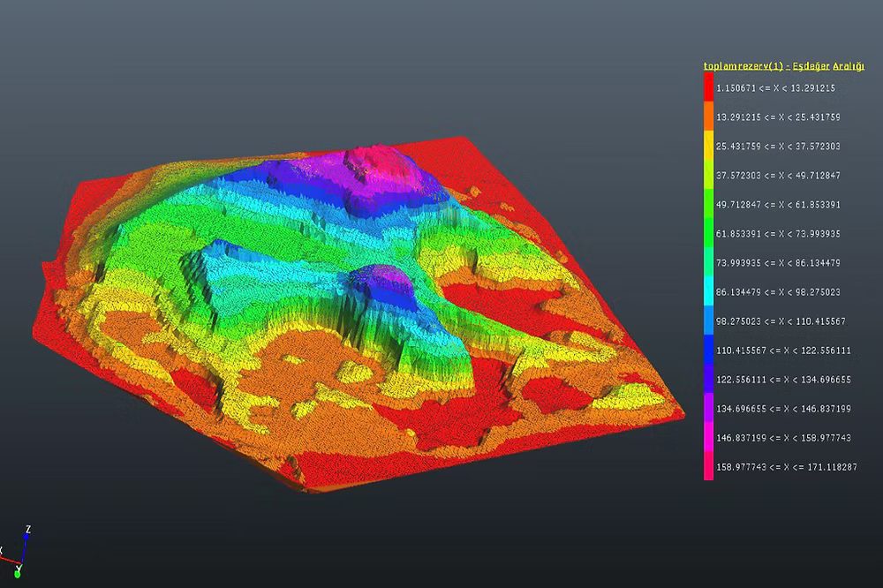
Task: Select legend text '49.712847 <= X < 61.853391'
Action: [x=778, y=205]
